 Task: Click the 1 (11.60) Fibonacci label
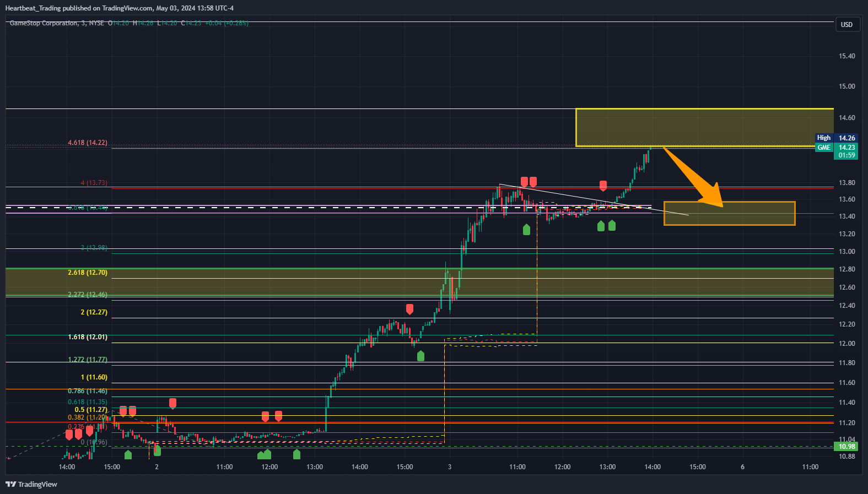pos(94,377)
